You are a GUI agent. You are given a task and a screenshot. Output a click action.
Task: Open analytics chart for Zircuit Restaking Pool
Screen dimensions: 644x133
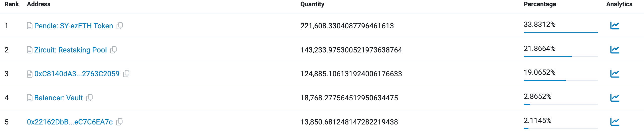pyautogui.click(x=615, y=50)
